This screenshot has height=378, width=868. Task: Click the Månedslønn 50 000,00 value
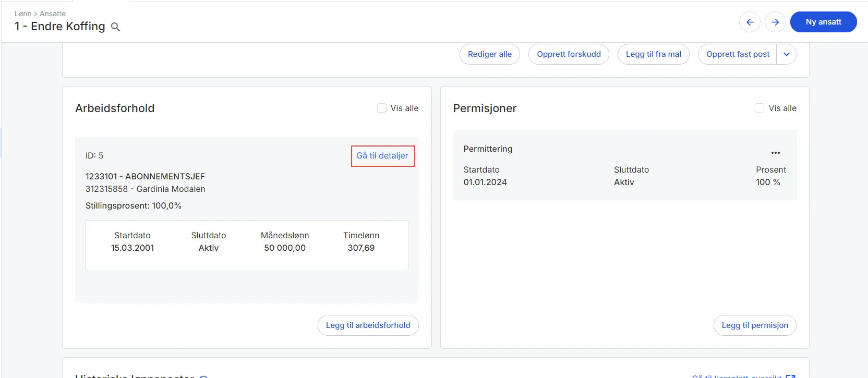(285, 248)
